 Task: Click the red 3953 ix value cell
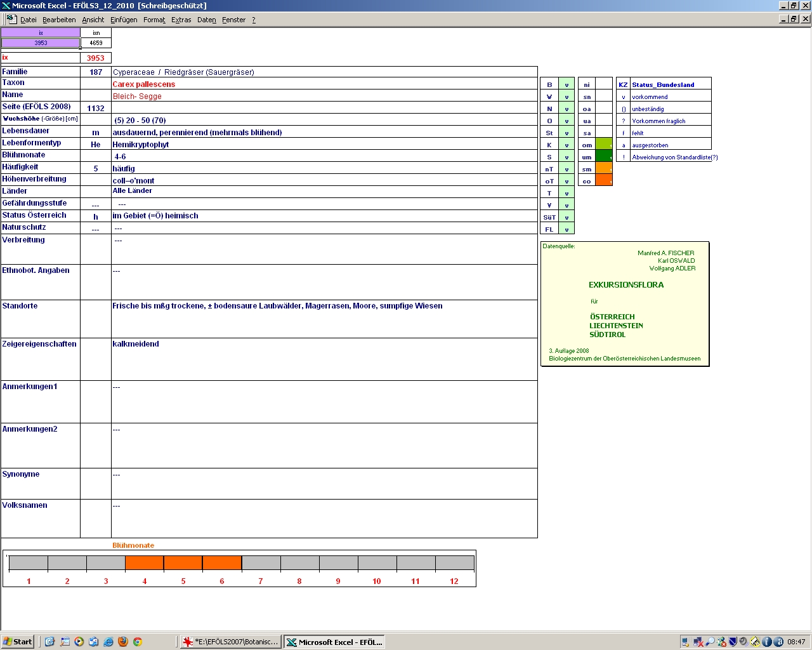(96, 58)
